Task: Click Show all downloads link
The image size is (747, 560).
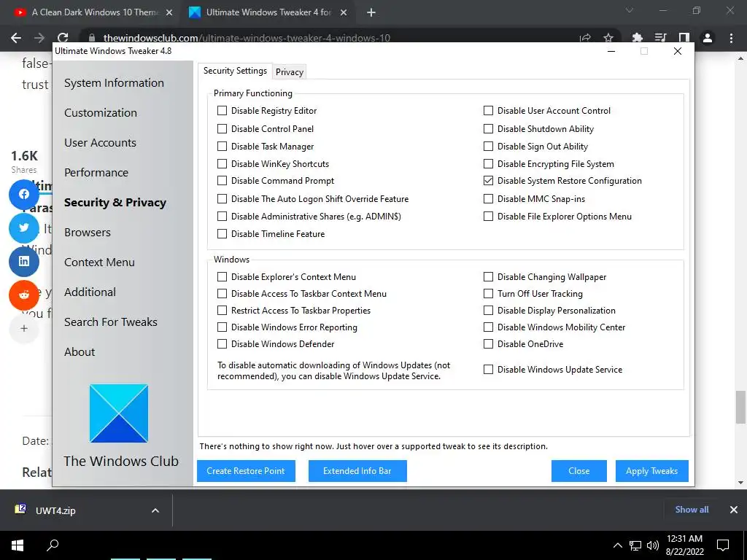Action: [x=692, y=510]
